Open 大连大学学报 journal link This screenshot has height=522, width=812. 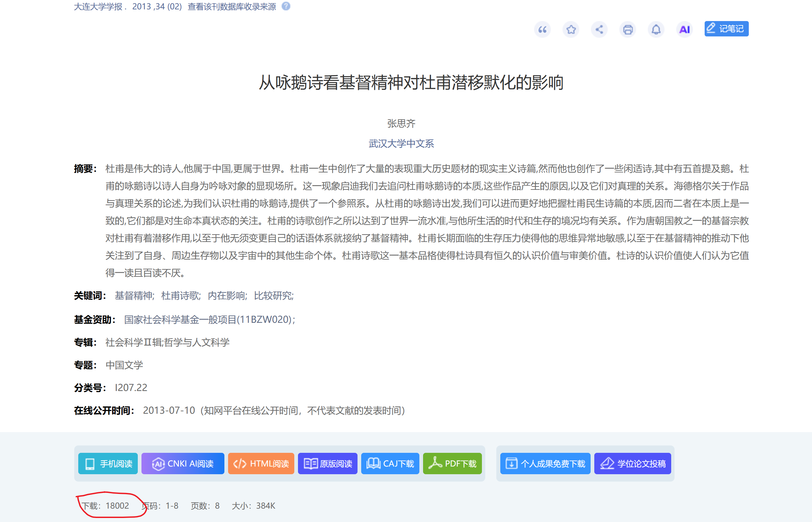coord(98,6)
